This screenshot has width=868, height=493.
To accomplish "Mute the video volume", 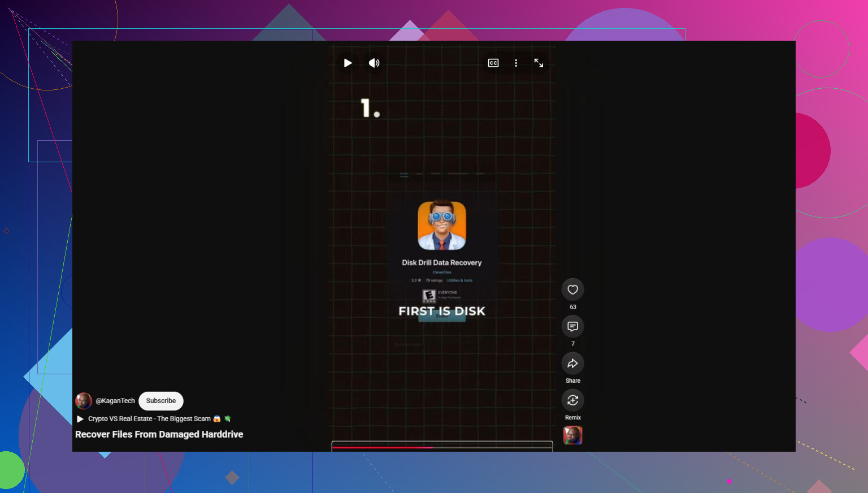I will tap(374, 63).
